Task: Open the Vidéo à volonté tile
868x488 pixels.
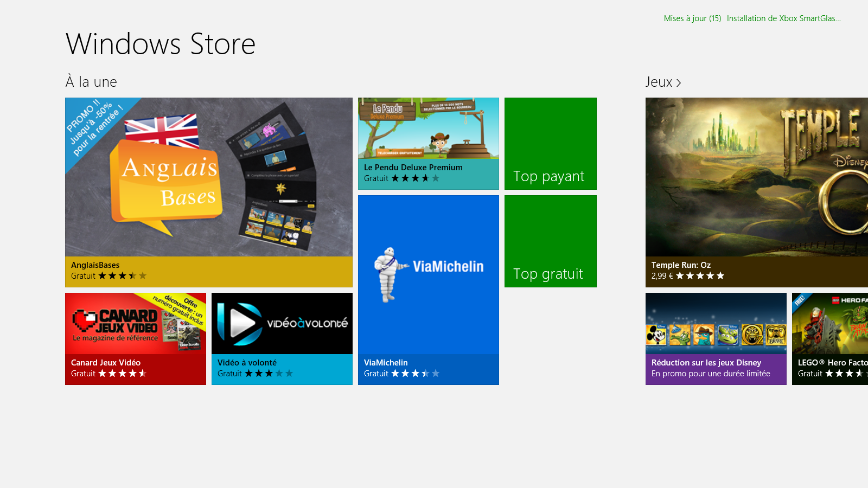Action: click(x=282, y=339)
